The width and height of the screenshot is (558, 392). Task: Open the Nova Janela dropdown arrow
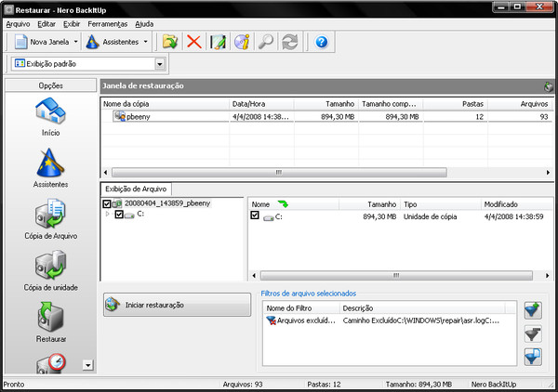(76, 42)
